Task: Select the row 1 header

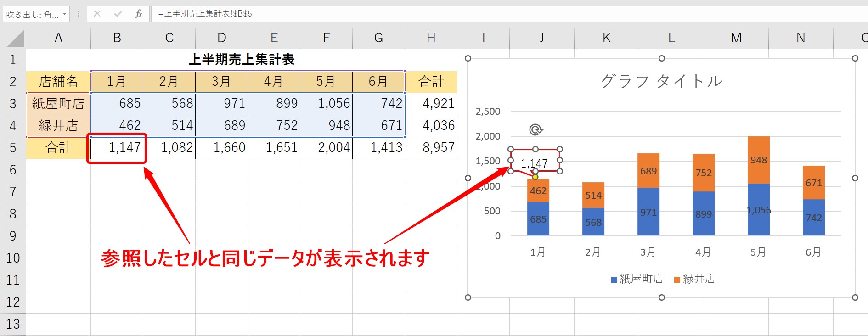Action: click(13, 60)
